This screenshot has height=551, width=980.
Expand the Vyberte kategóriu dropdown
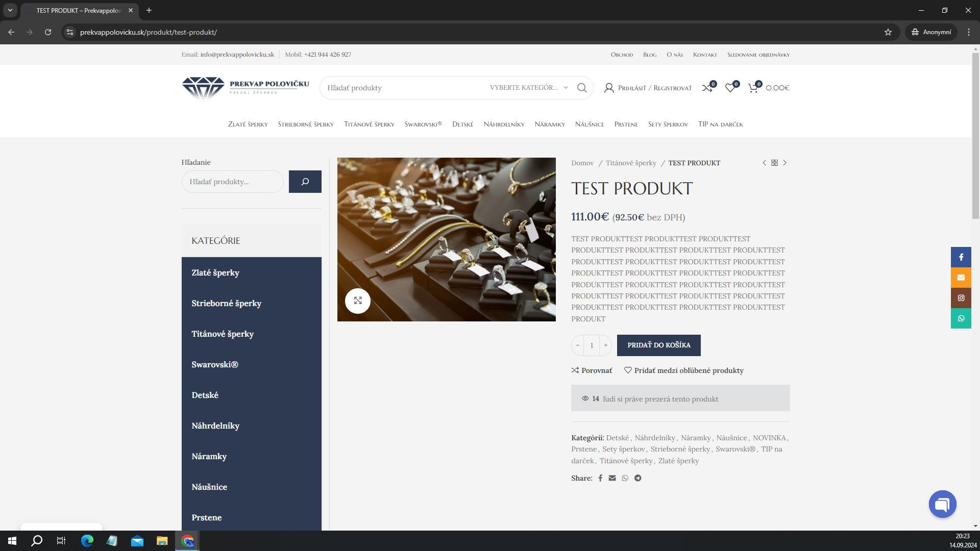(529, 88)
